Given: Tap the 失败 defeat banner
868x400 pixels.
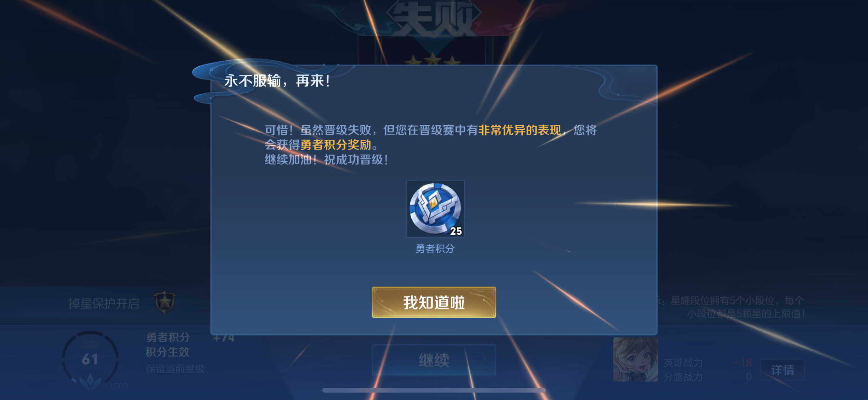Looking at the screenshot, I should coord(433,19).
